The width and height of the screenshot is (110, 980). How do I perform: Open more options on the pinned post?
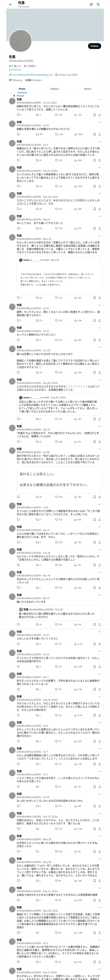[x=100, y=100]
